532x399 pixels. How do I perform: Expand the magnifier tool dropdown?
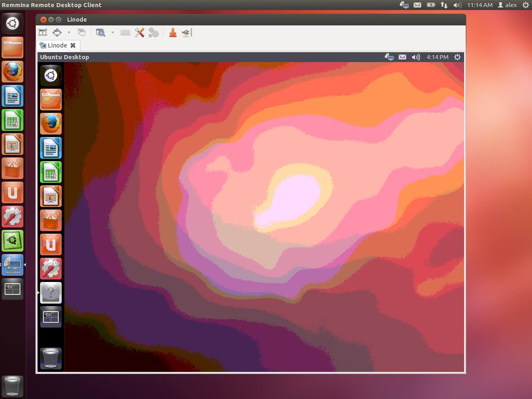[x=112, y=32]
